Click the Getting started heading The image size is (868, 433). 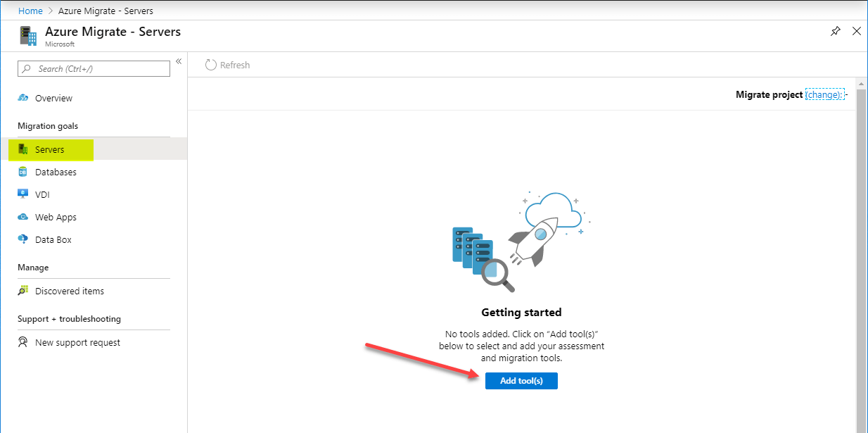pyautogui.click(x=521, y=312)
